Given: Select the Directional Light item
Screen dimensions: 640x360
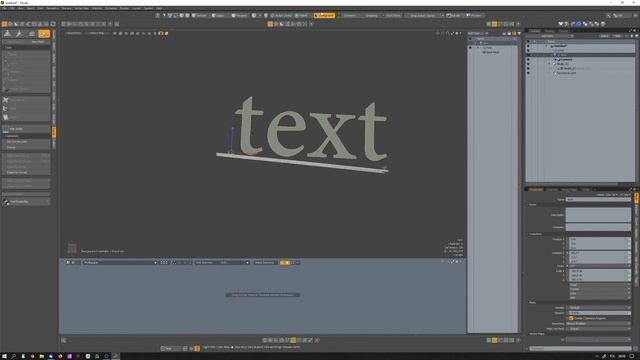Looking at the screenshot, I should [x=567, y=73].
